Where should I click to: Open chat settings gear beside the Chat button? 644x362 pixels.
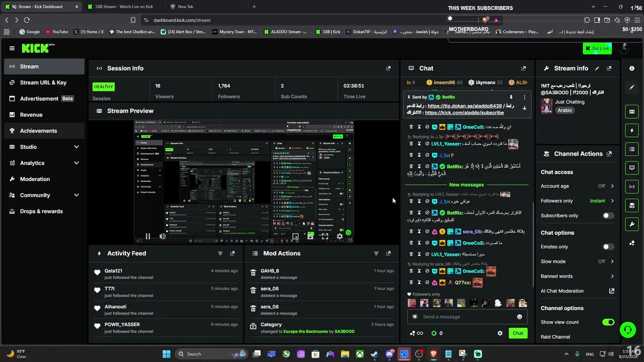pyautogui.click(x=500, y=333)
